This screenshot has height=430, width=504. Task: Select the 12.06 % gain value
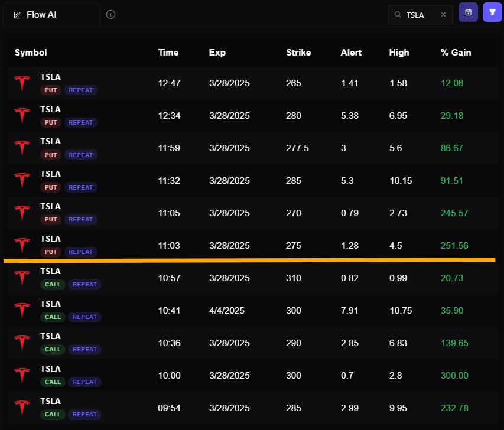452,83
